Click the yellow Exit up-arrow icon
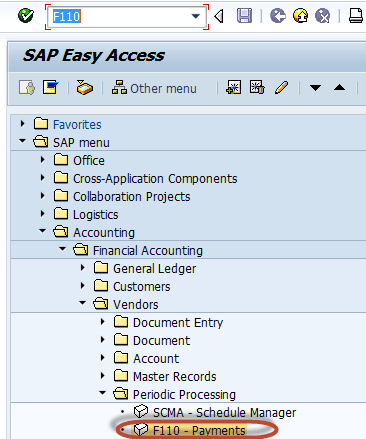 coord(300,16)
